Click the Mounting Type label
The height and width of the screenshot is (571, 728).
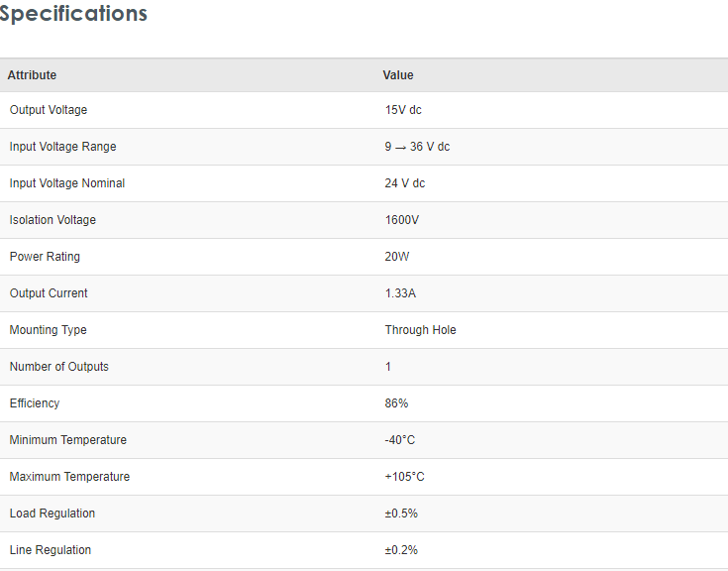click(x=48, y=330)
